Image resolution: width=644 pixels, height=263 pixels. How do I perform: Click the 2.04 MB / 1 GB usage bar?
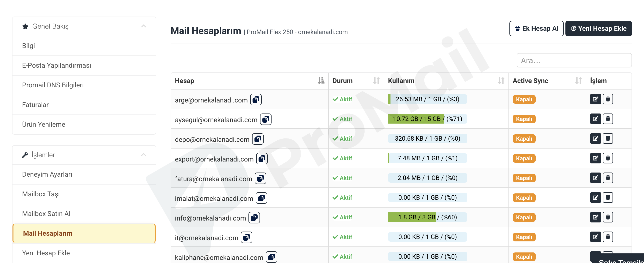click(x=427, y=178)
